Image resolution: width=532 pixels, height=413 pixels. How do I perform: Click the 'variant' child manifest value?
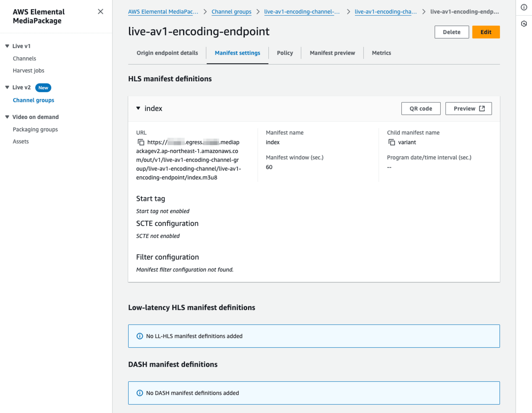coord(407,142)
